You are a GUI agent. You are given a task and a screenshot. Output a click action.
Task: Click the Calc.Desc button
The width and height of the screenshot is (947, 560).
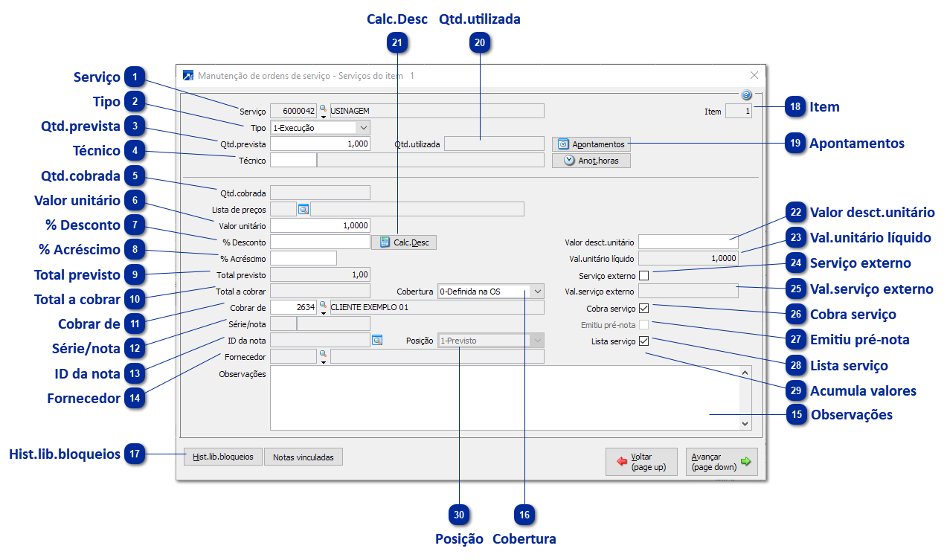[404, 242]
